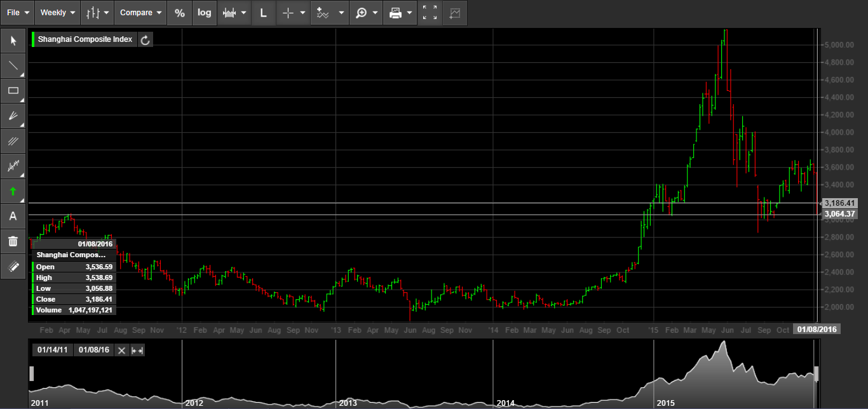The width and height of the screenshot is (868, 409).
Task: Click the price range indicator icon
Action: [229, 13]
